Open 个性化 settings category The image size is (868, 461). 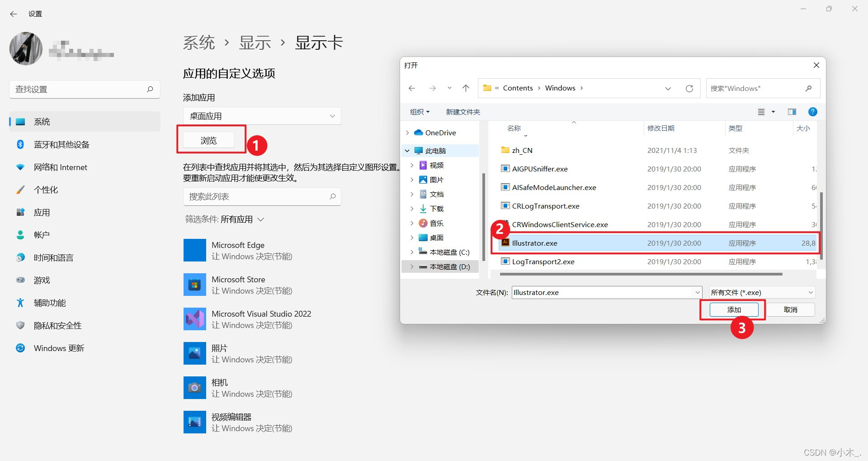pyautogui.click(x=85, y=190)
